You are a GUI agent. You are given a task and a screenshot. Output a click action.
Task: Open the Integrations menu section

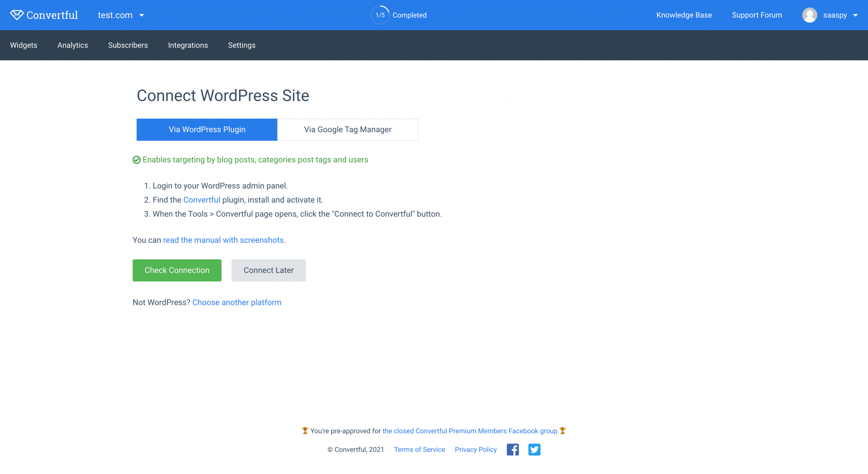[189, 45]
